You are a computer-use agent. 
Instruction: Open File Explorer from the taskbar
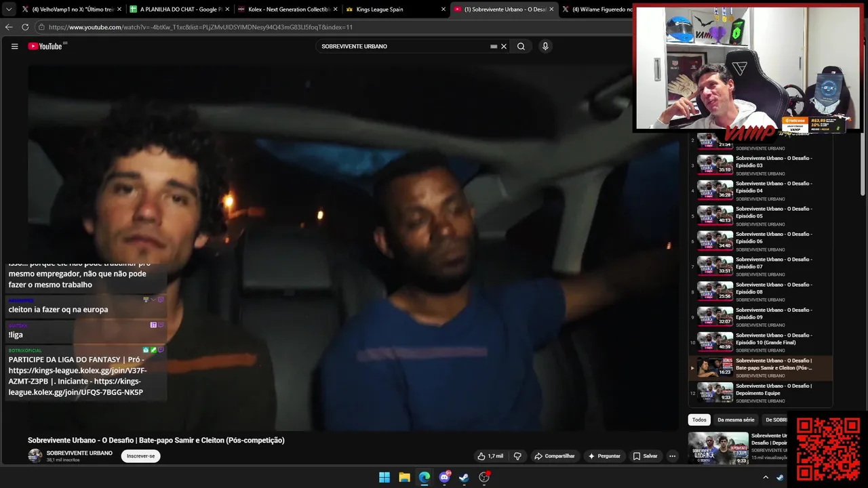pos(404,477)
